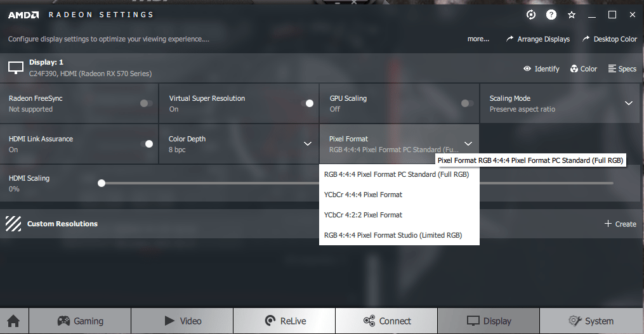
Task: Open Arrange Displays
Action: (537, 39)
